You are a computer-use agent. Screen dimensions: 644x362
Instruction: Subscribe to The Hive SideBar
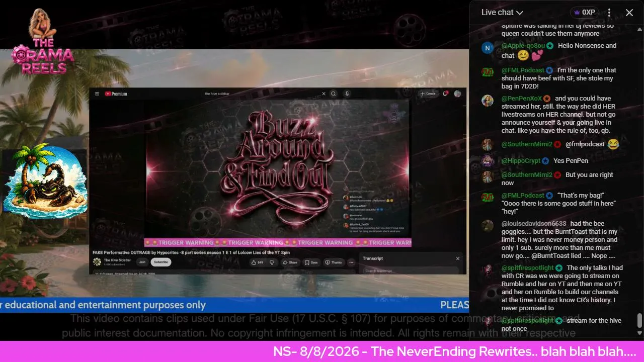(161, 262)
